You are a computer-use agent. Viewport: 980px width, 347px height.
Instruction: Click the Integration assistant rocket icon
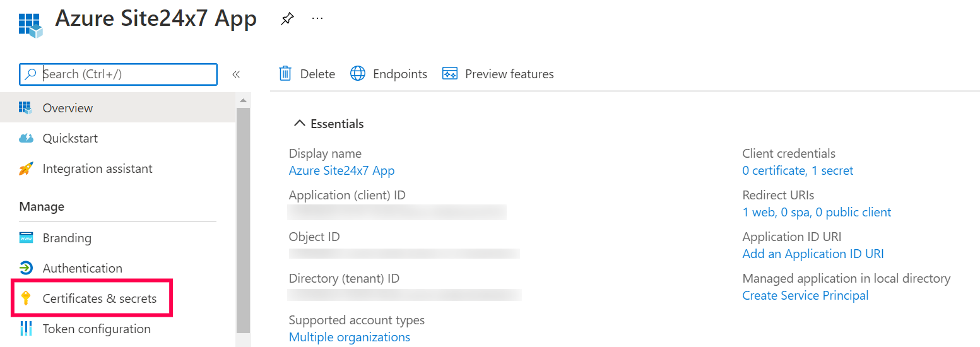pos(26,168)
